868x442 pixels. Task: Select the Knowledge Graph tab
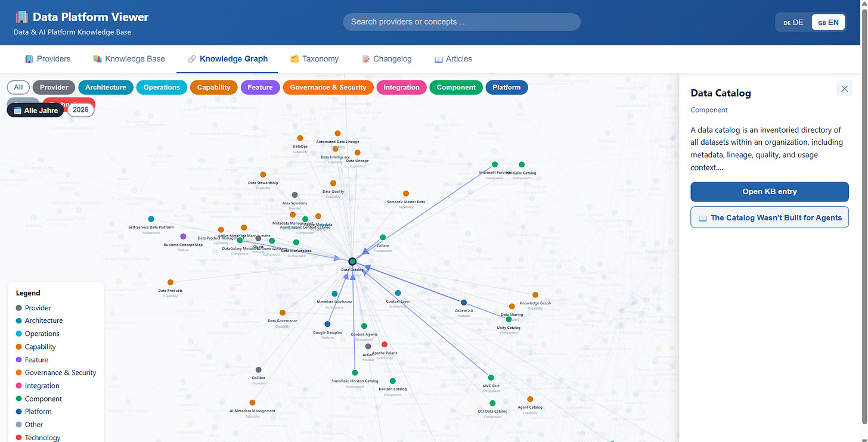(x=227, y=59)
